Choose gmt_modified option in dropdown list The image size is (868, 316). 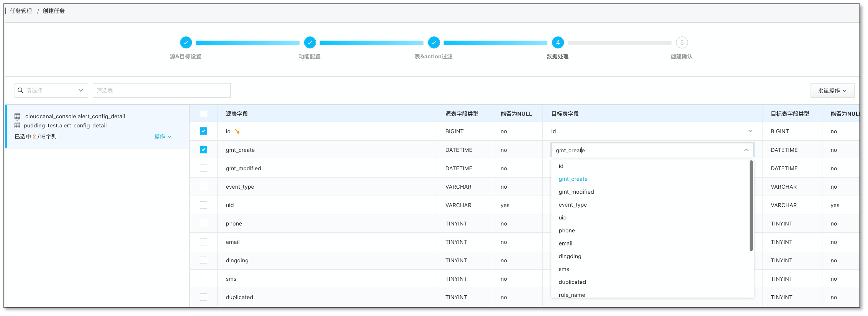pyautogui.click(x=576, y=192)
